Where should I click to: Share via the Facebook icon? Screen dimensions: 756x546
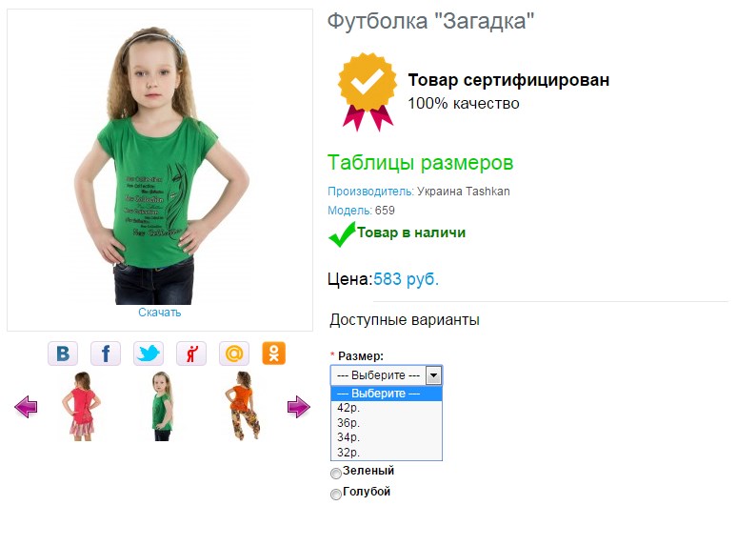click(x=106, y=354)
